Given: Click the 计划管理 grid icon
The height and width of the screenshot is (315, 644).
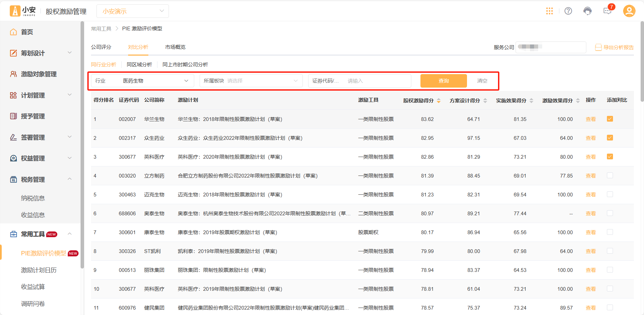Looking at the screenshot, I should (13, 95).
